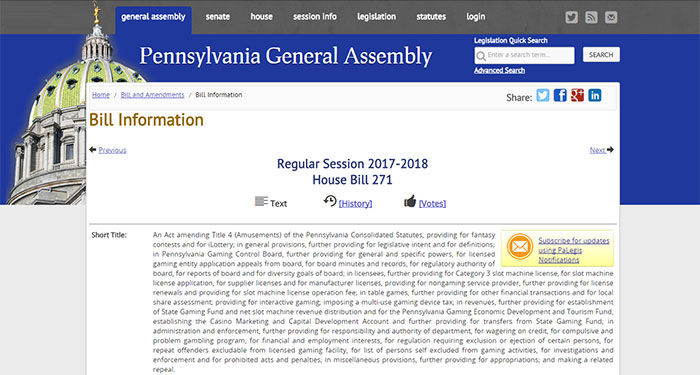Open the bill [Votes] link

point(432,204)
